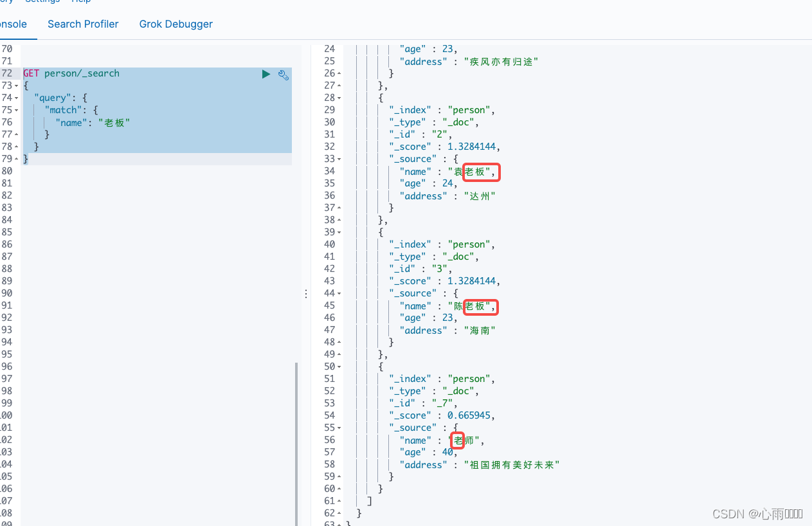Click the "address" : "达州" line
The height and width of the screenshot is (526, 812).
click(x=447, y=195)
